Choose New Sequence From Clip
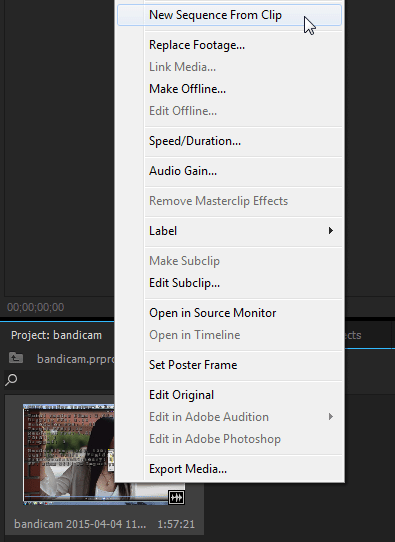395x542 pixels. pyautogui.click(x=229, y=15)
